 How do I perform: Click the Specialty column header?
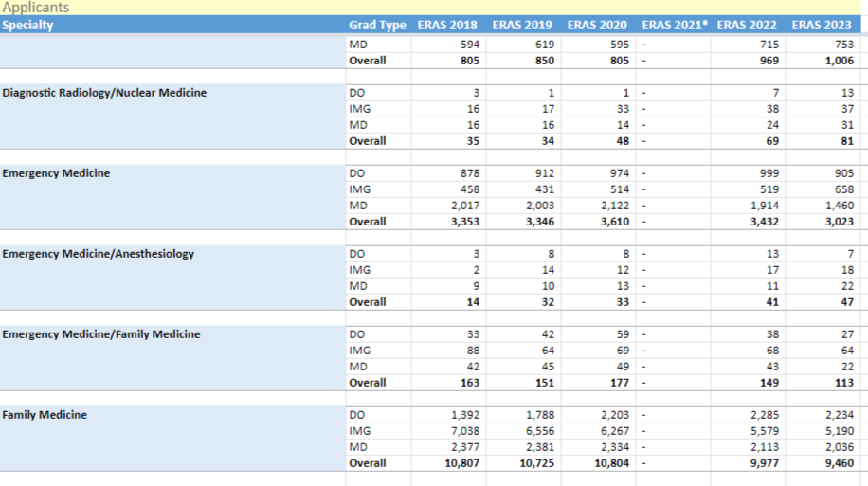click(28, 25)
